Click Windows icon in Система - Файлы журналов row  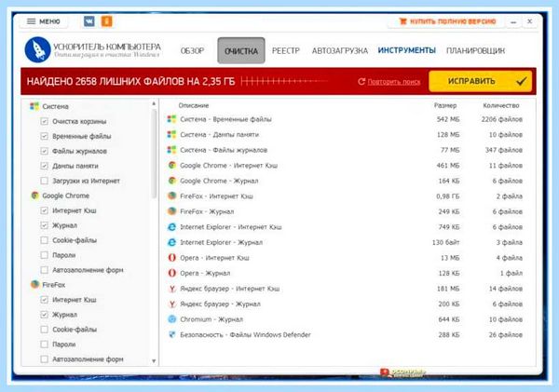(171, 150)
